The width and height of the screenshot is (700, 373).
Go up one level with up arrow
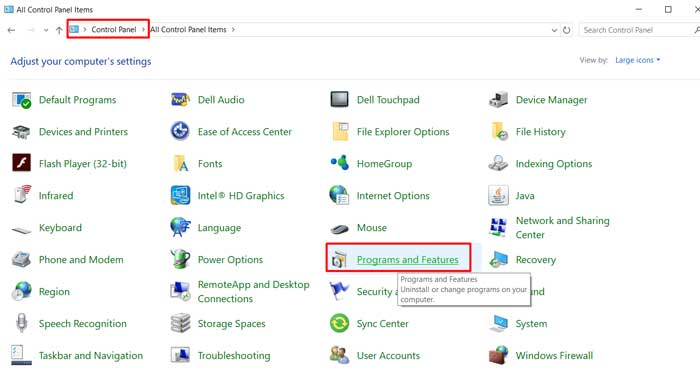point(59,30)
